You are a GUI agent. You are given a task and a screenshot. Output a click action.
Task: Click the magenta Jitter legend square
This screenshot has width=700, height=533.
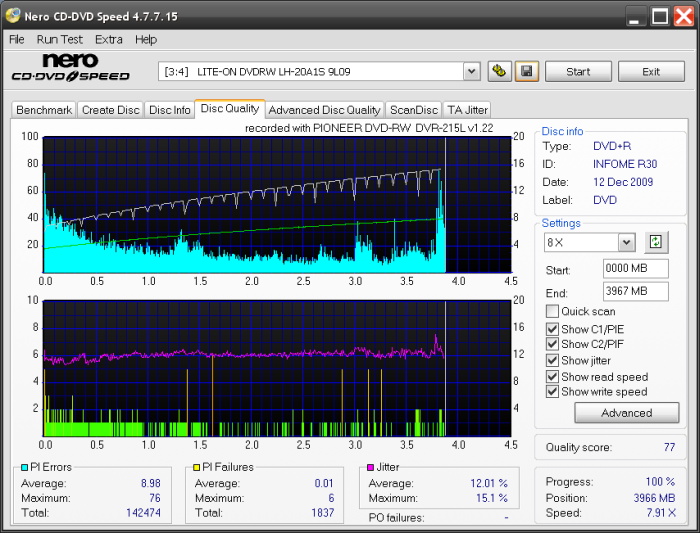(x=370, y=467)
